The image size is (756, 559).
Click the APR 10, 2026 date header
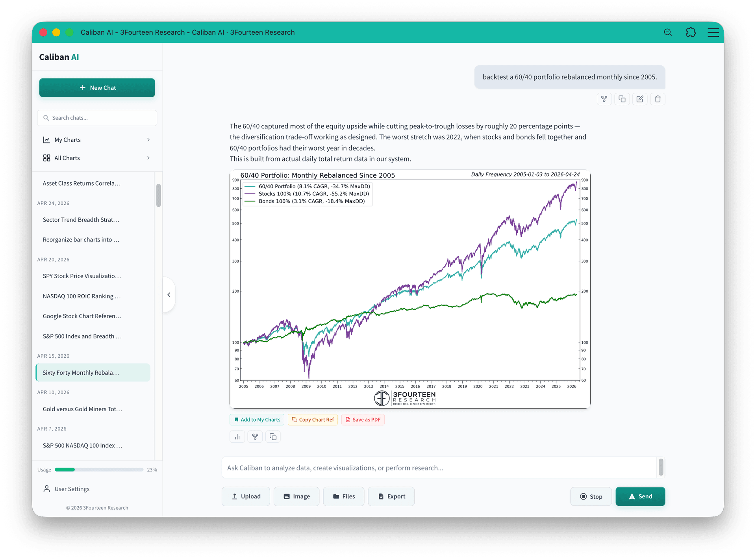(x=53, y=392)
